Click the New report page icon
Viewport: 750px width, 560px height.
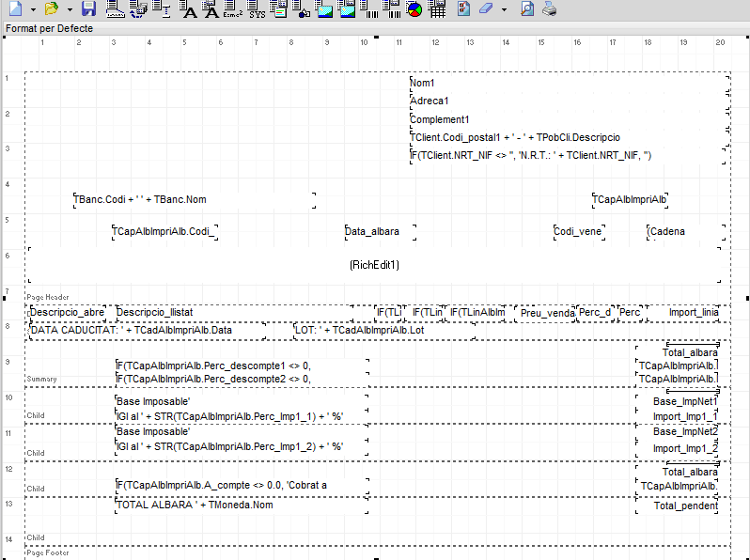click(x=16, y=8)
